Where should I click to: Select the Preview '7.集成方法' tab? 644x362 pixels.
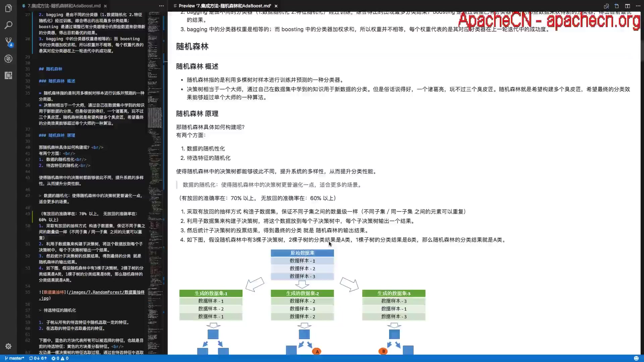coord(225,6)
